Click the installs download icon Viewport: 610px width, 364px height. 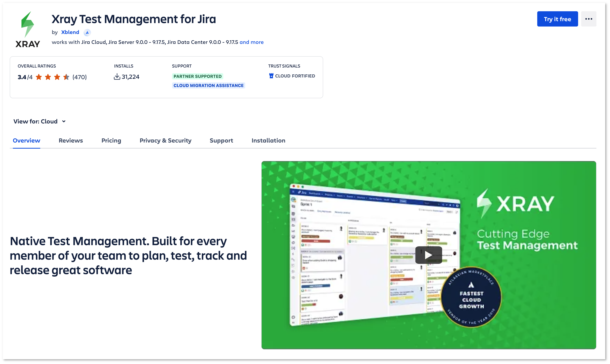point(117,77)
